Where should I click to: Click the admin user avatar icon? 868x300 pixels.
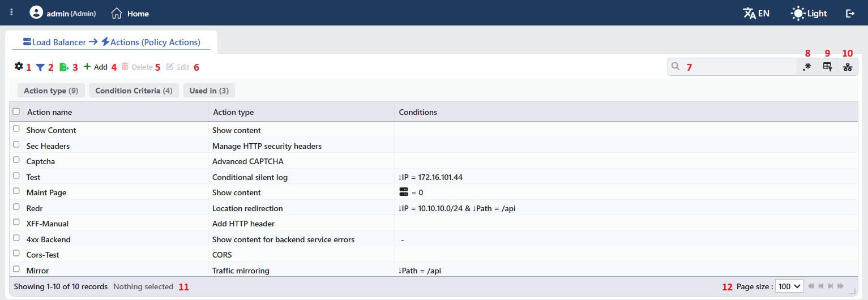[36, 12]
